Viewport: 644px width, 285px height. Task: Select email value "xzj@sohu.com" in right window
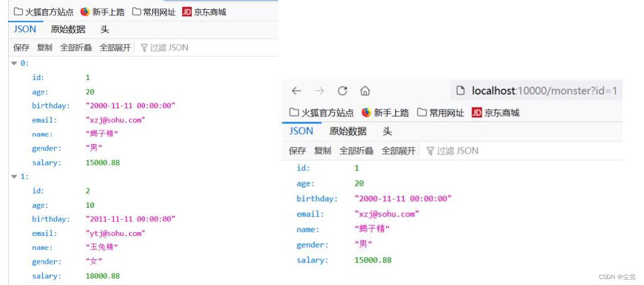coord(387,214)
